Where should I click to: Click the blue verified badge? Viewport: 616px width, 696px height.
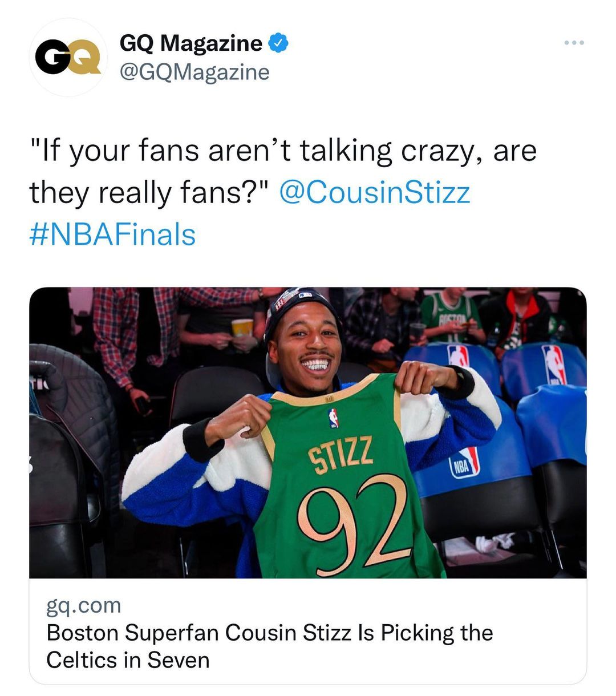[278, 43]
